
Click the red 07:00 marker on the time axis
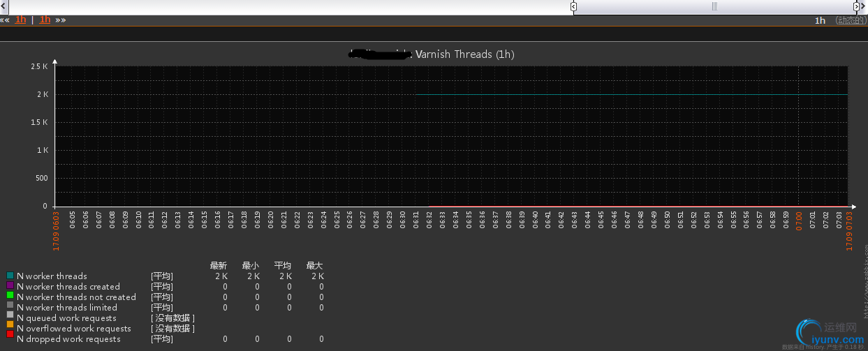tap(799, 221)
